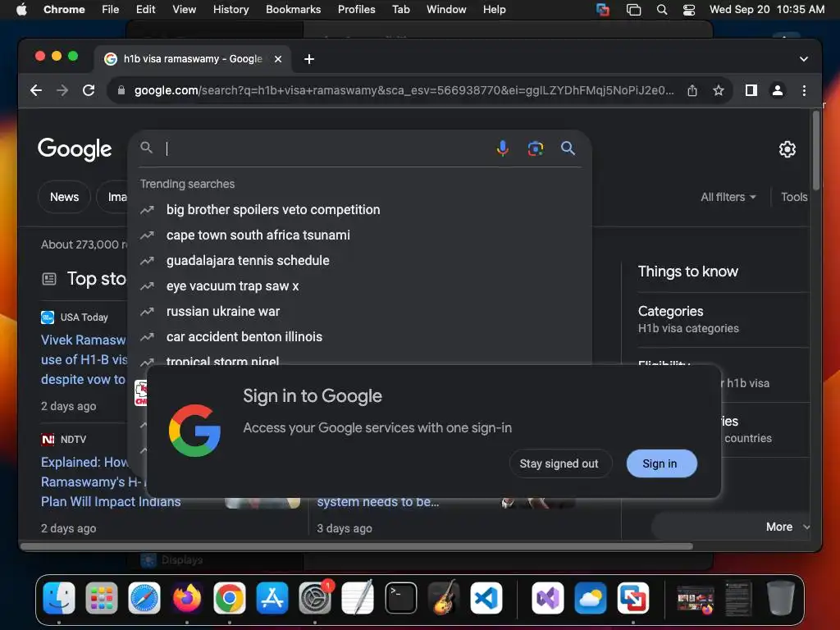Open Chrome three-dot menu
The height and width of the screenshot is (630, 840).
804,90
